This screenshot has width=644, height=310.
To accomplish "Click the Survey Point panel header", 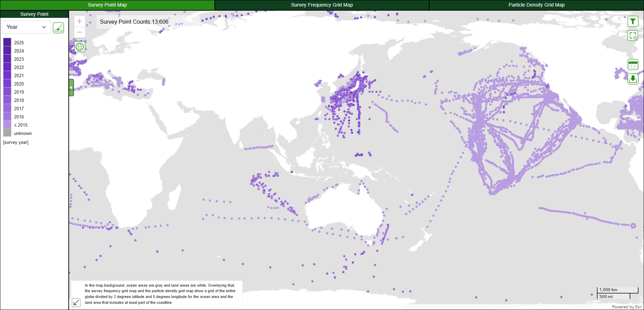I will [x=34, y=14].
